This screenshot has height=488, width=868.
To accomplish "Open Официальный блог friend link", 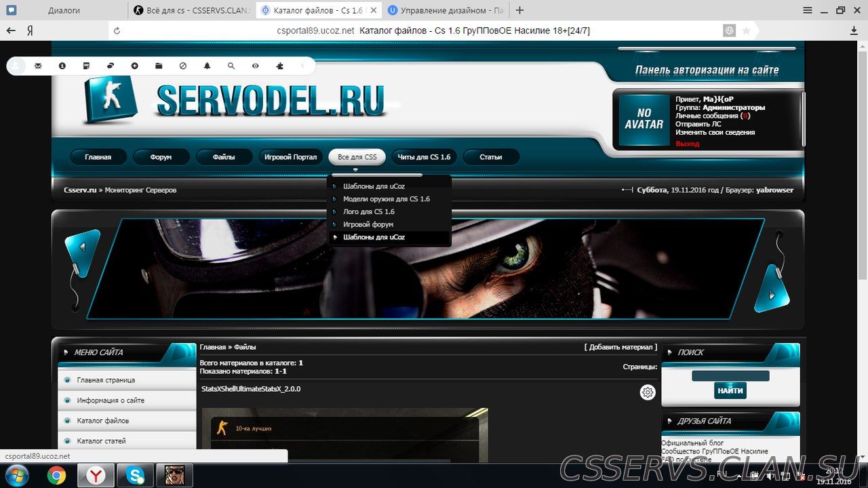I will pyautogui.click(x=692, y=443).
